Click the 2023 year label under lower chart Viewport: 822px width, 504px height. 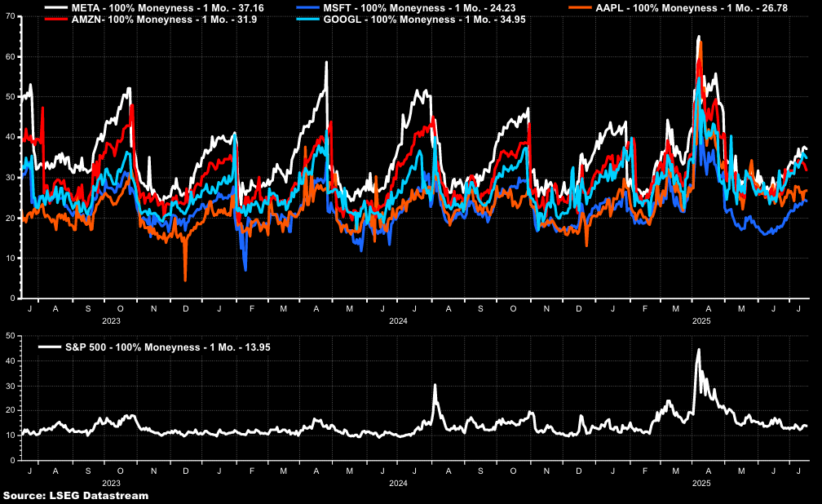(x=111, y=483)
